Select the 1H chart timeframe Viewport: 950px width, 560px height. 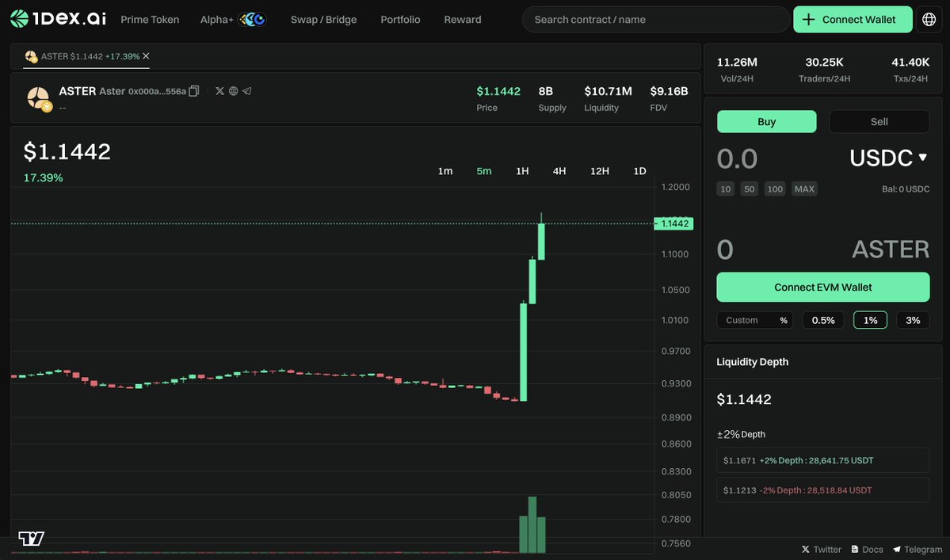pyautogui.click(x=521, y=170)
